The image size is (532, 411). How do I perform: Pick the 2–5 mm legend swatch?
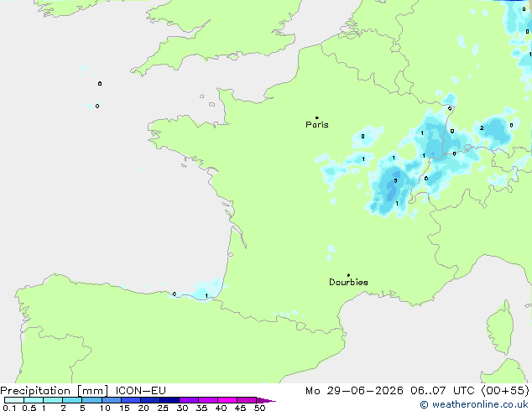pos(72,400)
